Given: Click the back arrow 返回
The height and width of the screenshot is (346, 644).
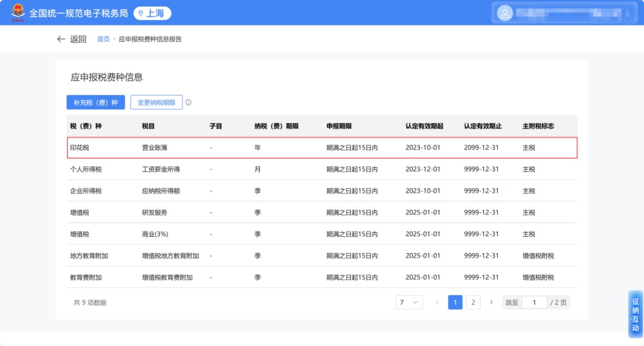Looking at the screenshot, I should [71, 39].
